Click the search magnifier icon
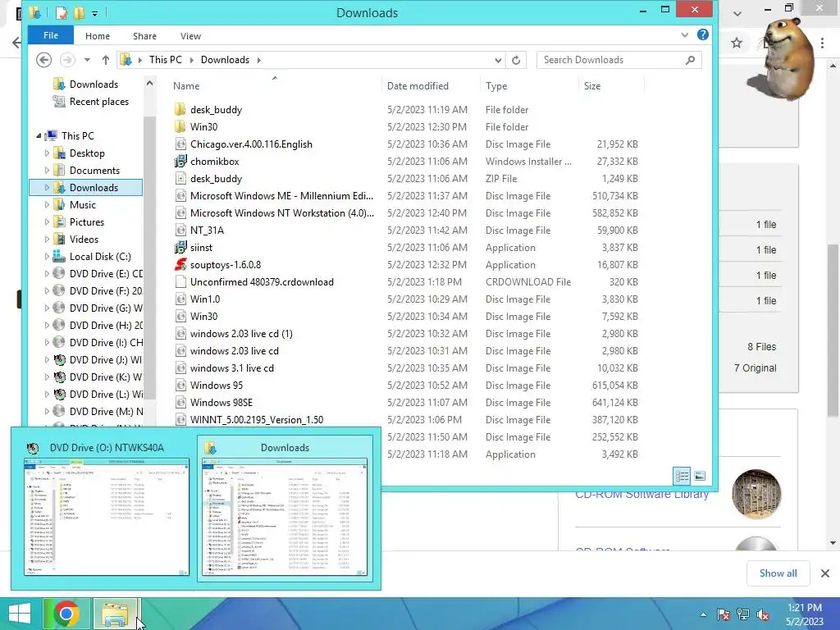The width and height of the screenshot is (840, 630). [691, 60]
